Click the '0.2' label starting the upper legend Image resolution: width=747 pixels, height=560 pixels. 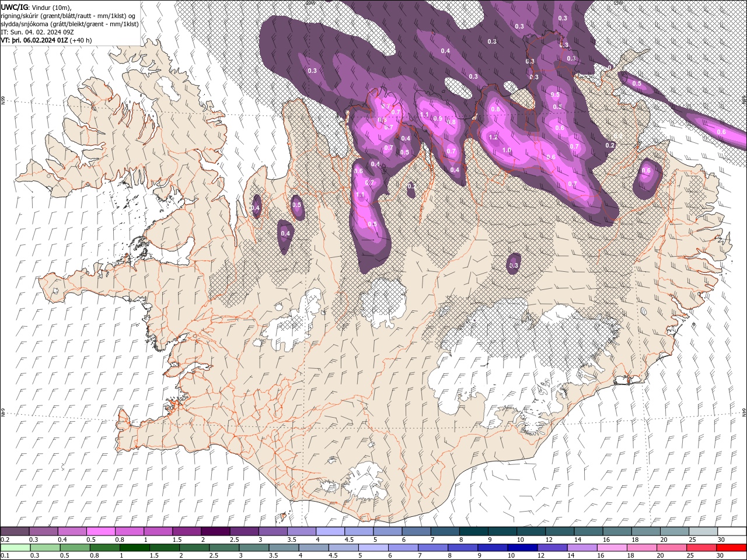[5, 540]
